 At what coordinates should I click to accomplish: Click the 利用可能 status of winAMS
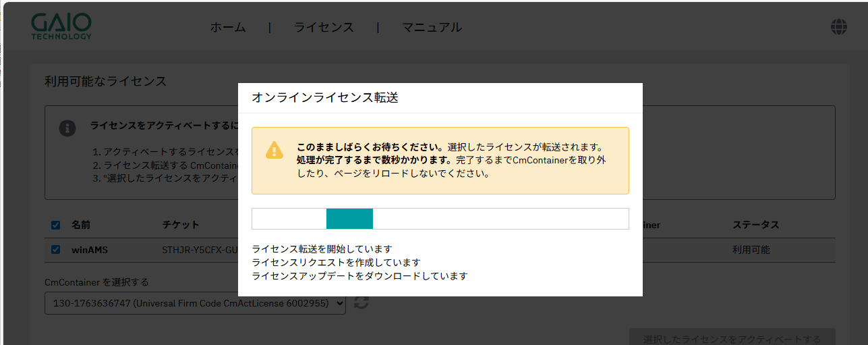751,250
